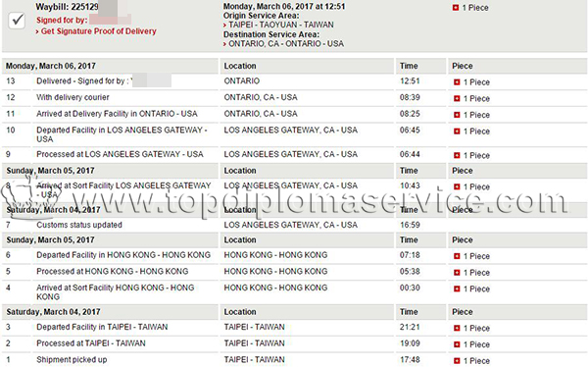Viewport: 588px width, 367px height.
Task: Click the time value 06:45
Action: point(410,131)
